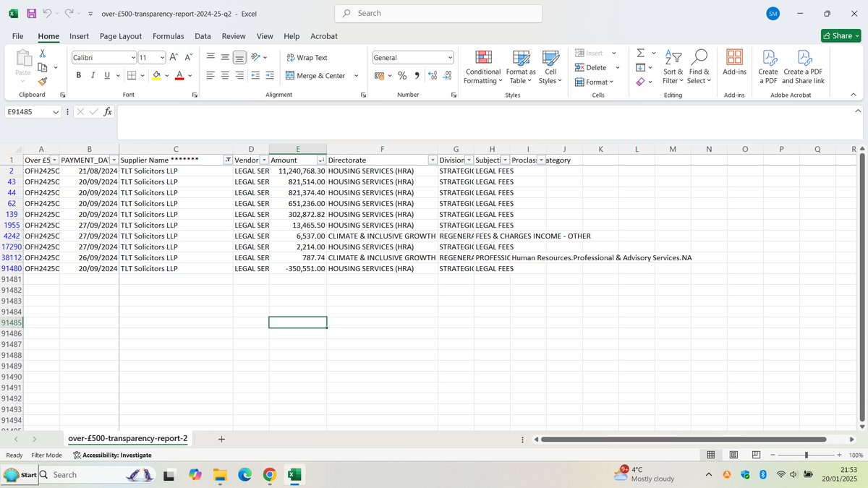Expand the Name Box dropdown
Image resolution: width=868 pixels, height=488 pixels.
tap(56, 112)
